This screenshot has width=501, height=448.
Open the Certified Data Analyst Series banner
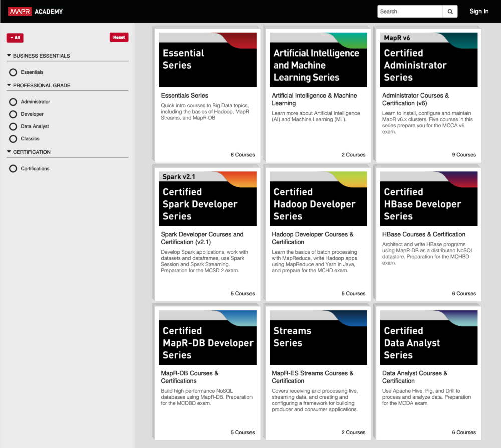pos(429,337)
